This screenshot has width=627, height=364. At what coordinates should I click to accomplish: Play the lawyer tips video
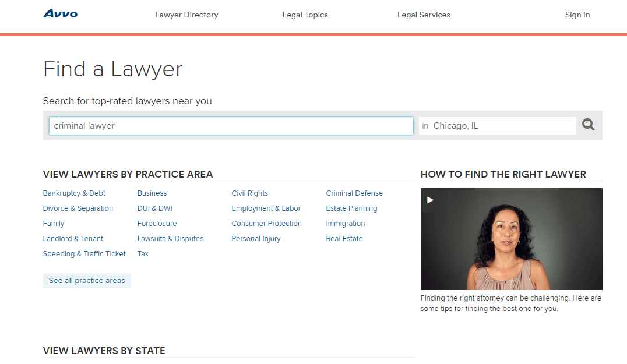point(430,200)
